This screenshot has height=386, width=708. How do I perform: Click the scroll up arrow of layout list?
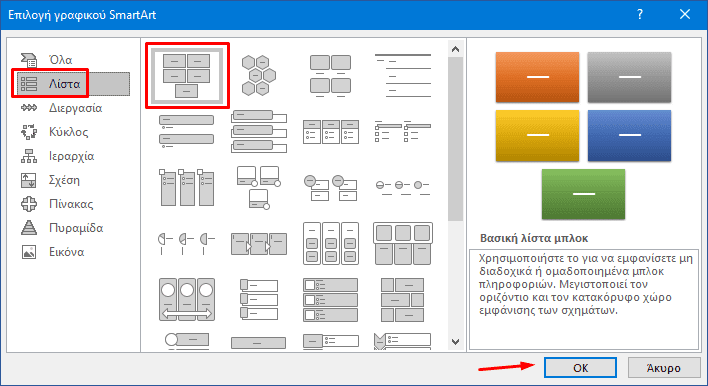click(x=456, y=49)
